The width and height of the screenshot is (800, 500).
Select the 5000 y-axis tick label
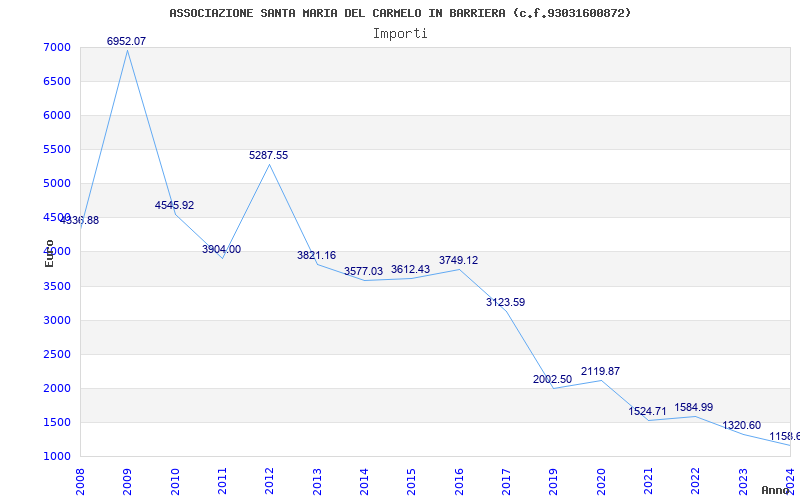pos(56,183)
